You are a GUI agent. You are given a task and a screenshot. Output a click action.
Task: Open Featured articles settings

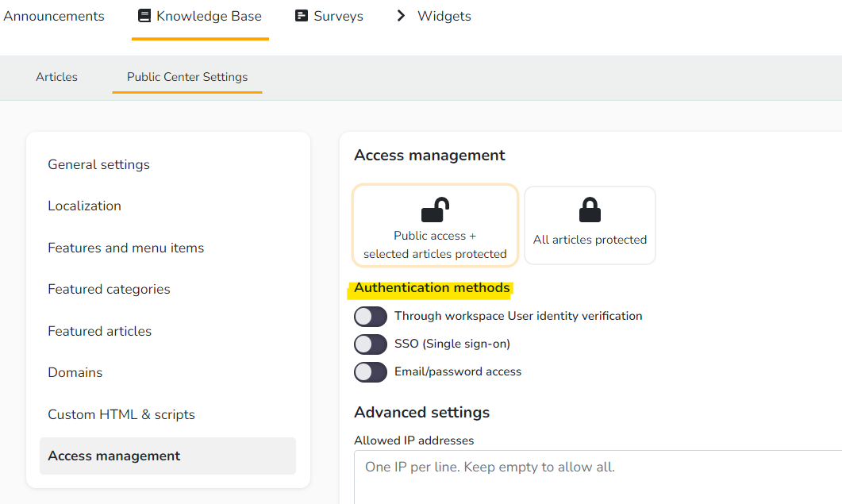coord(99,331)
